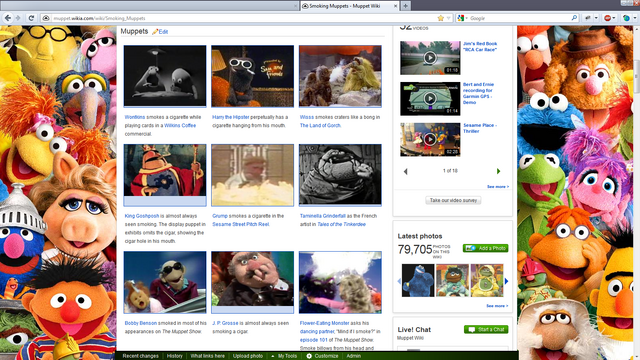
Task: Go to next videos page arrow
Action: [498, 171]
